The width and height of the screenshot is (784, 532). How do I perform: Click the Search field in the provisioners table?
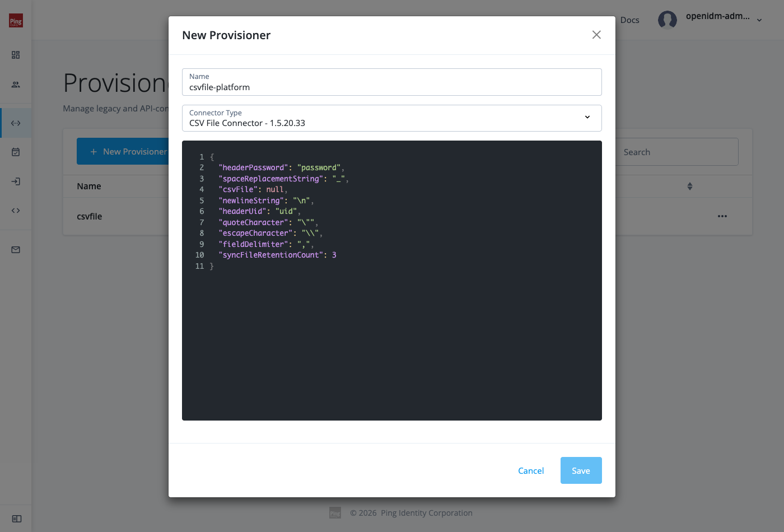click(676, 152)
